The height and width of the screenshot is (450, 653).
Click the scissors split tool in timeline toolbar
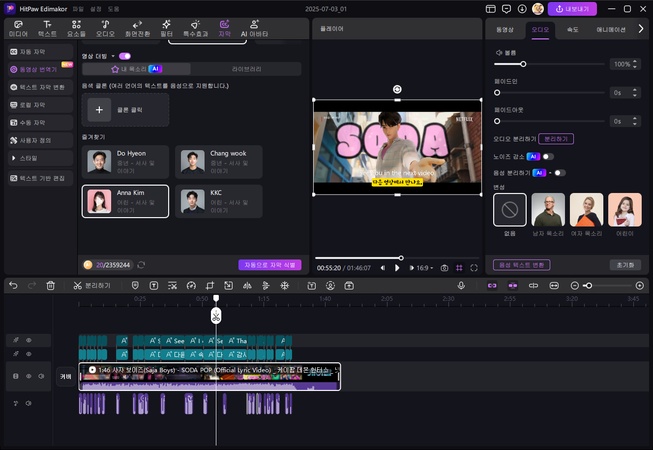point(92,286)
